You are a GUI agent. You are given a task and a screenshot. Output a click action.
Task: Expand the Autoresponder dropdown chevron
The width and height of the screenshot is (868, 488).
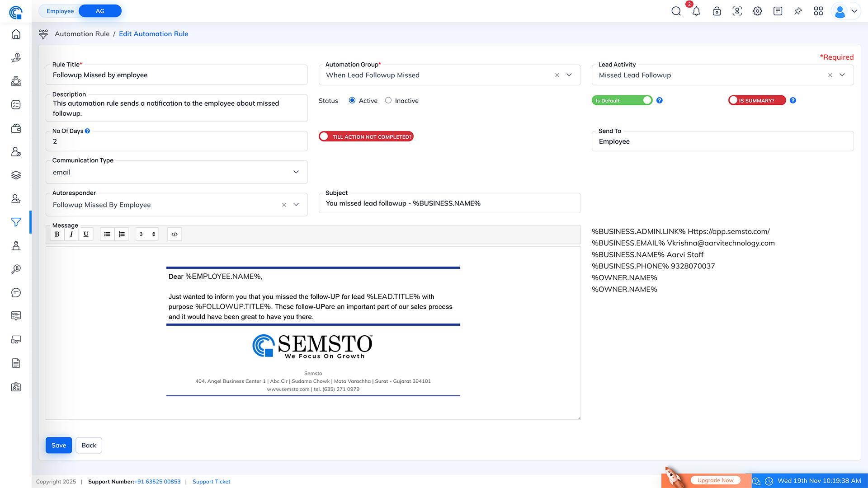pyautogui.click(x=296, y=205)
